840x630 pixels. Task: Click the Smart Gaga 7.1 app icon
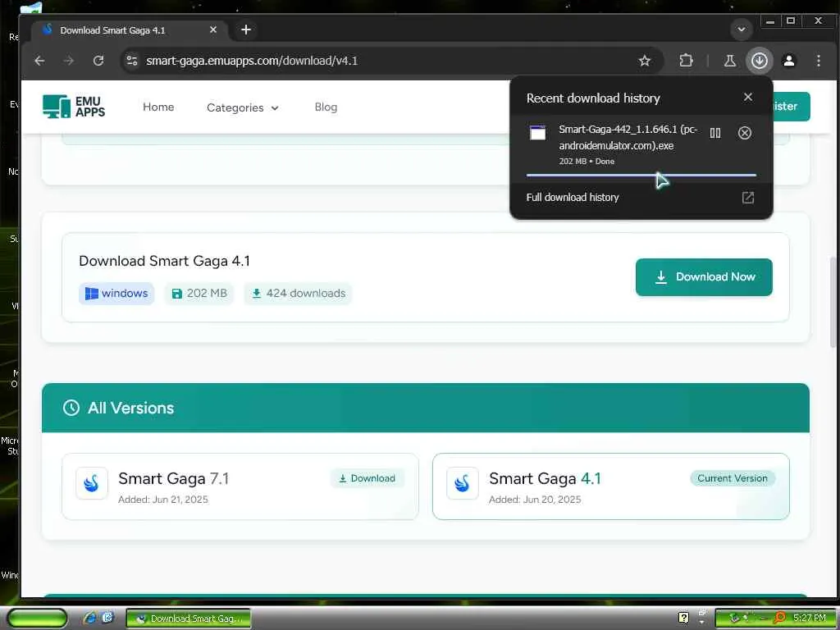(92, 483)
